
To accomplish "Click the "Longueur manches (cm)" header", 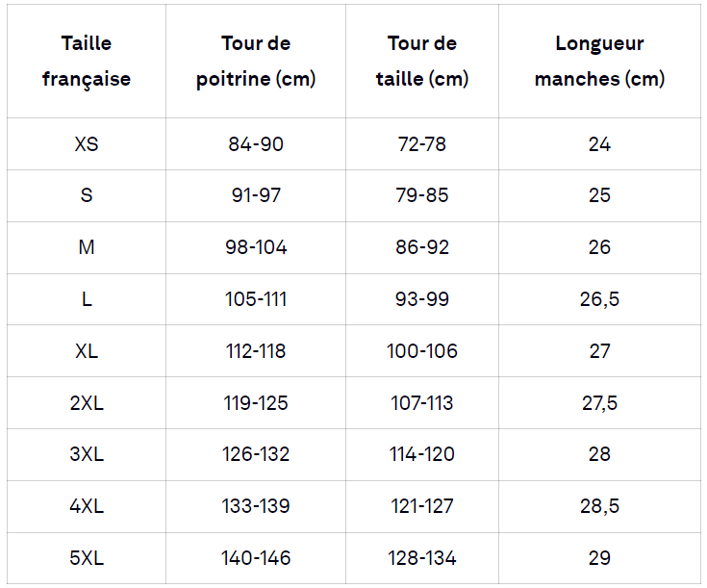I will tap(599, 62).
